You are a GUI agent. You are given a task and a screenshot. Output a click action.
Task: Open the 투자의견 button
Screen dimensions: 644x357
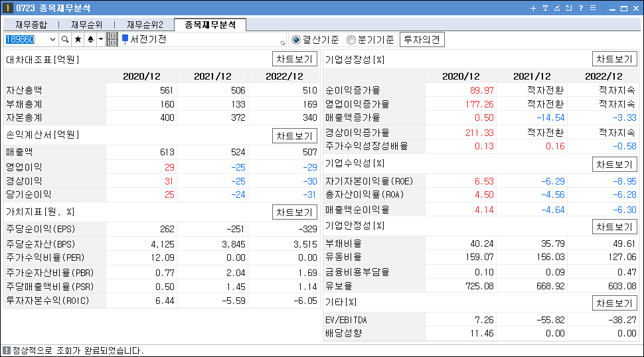point(422,40)
